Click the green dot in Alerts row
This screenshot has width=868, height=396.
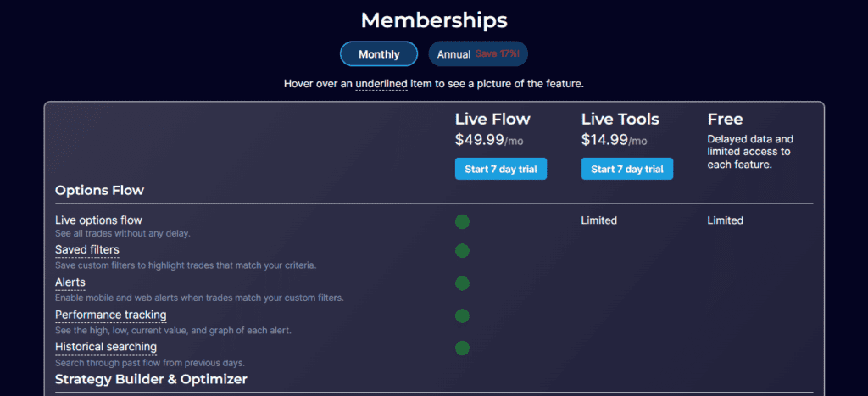coord(462,282)
